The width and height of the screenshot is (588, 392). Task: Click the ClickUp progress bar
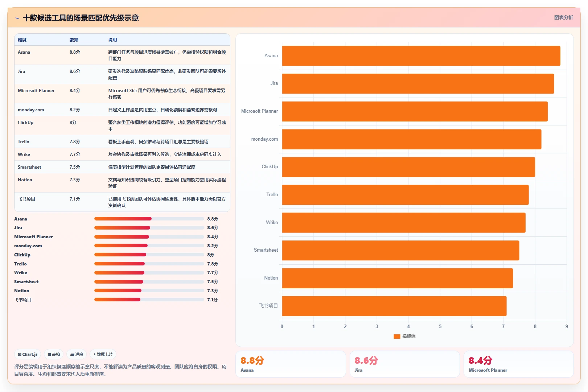[x=149, y=255]
